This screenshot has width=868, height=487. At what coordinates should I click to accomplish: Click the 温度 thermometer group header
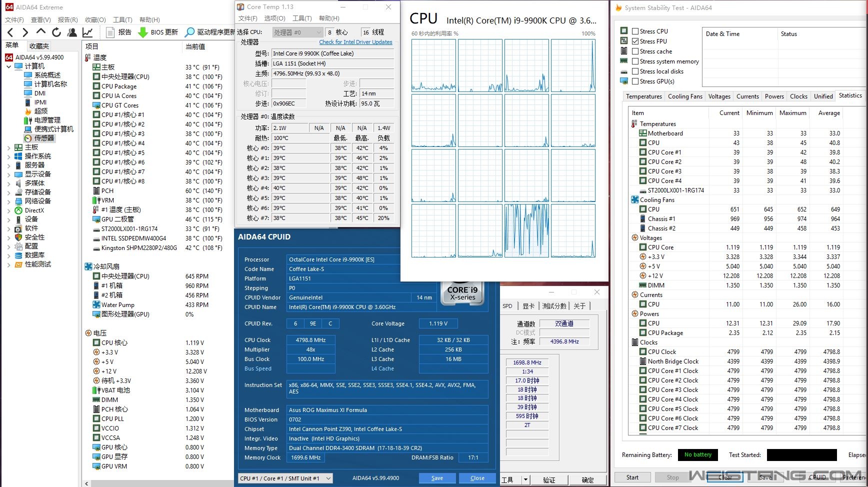96,57
